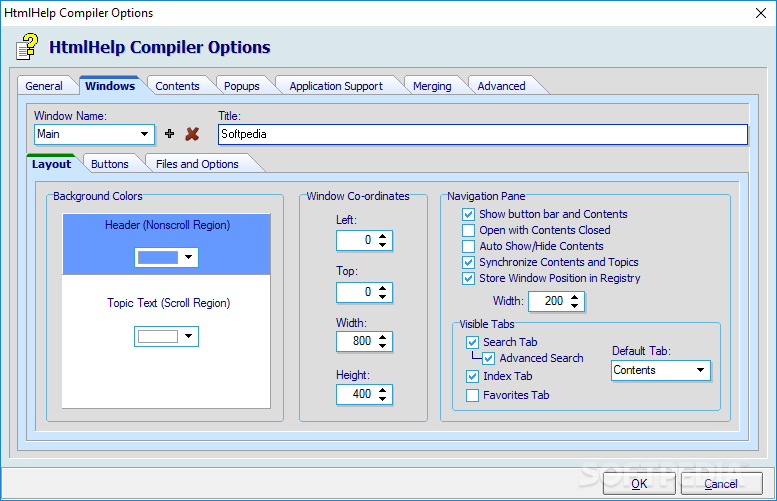
Task: Decrease the Height value of 400
Action: pyautogui.click(x=383, y=398)
